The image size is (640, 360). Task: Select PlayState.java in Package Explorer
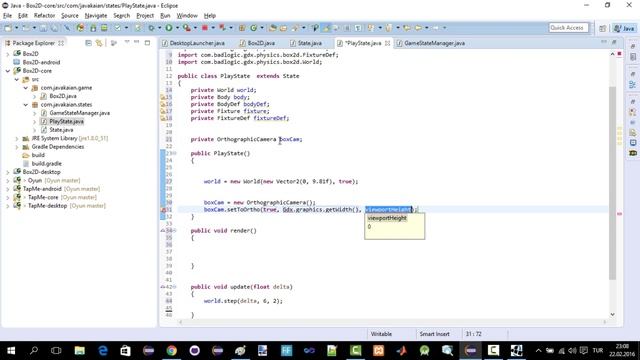[66, 122]
